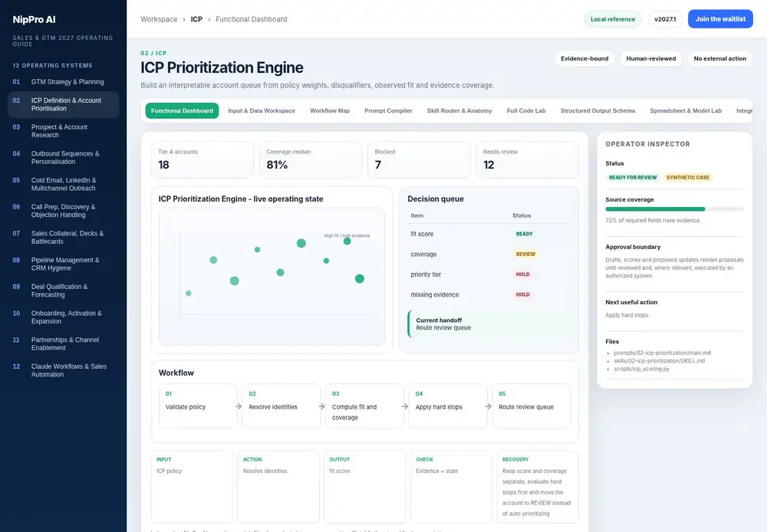Screen dimensions: 767x532
Task: Click the OUTPUT fit score card
Action: (364, 487)
